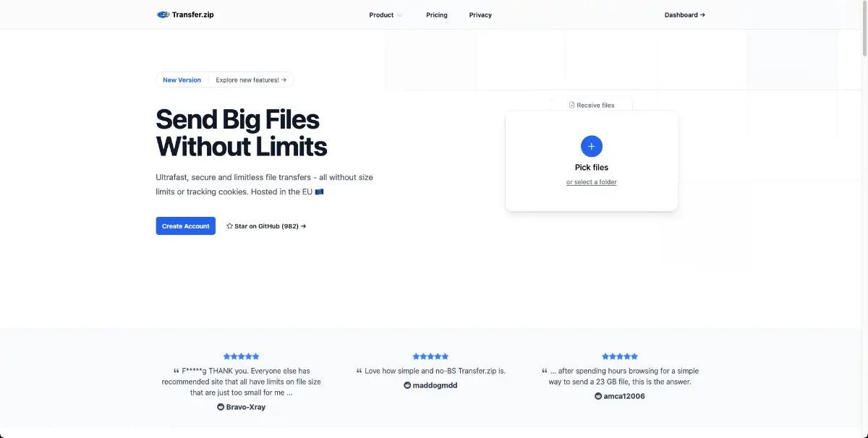Click username maddogmdd

pos(435,386)
